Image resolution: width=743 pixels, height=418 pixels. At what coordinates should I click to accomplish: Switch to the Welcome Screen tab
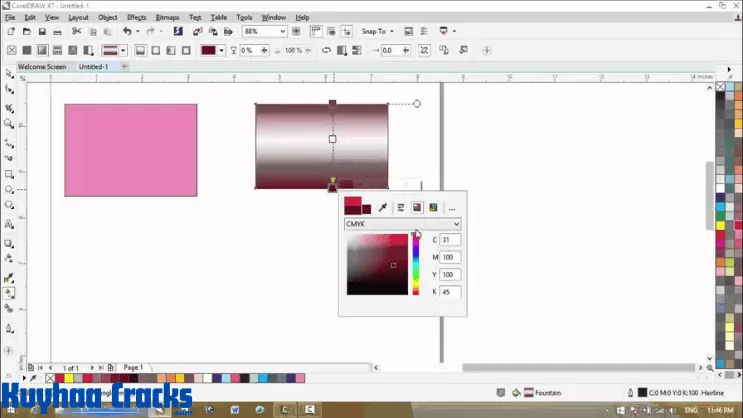42,67
